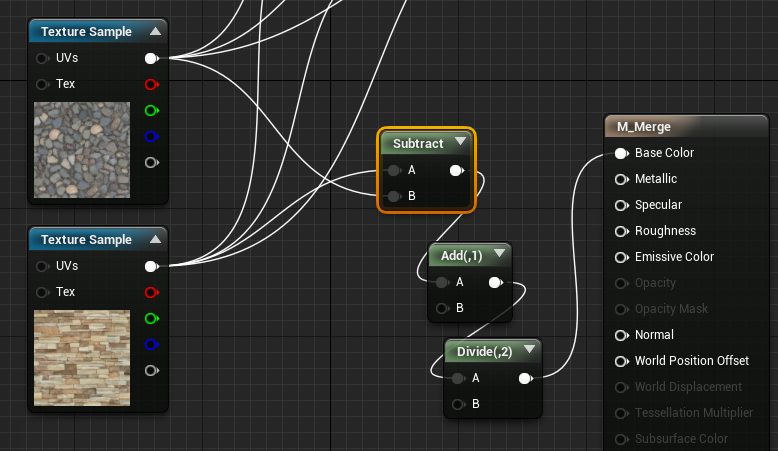This screenshot has height=451, width=778.
Task: Click the green output pin of the brick Texture Sample
Action: tap(151, 318)
